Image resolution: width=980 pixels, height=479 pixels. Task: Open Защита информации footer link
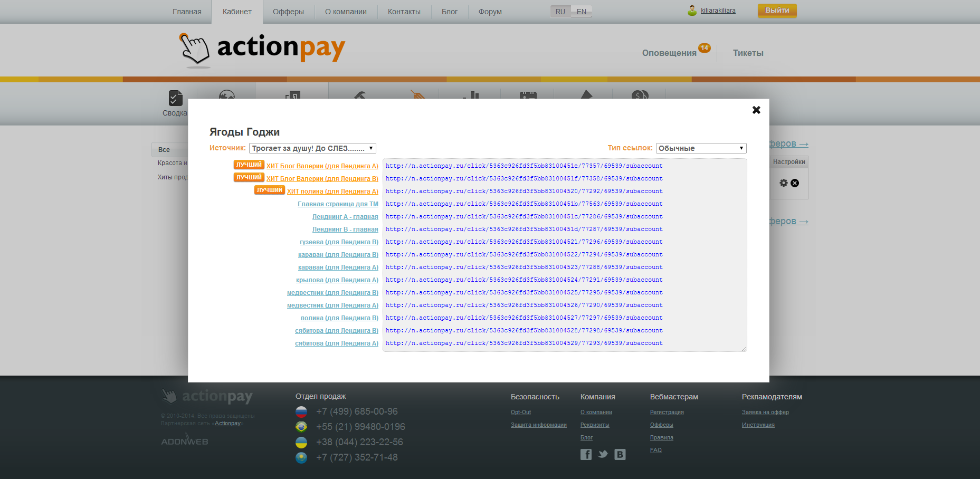[539, 425]
